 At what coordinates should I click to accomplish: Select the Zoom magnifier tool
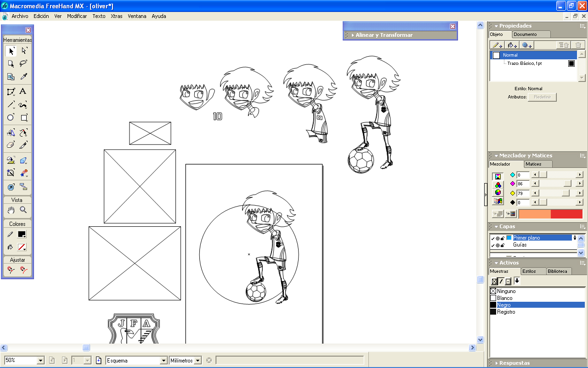[24, 210]
